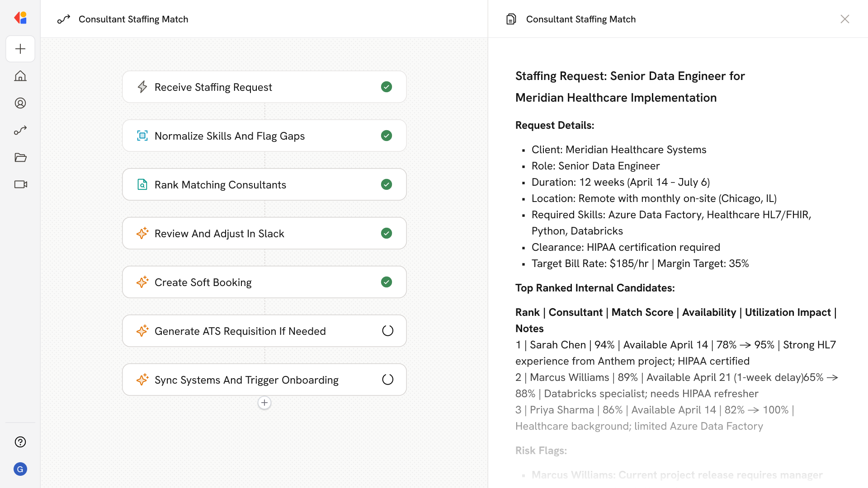Click the G account avatar
Viewport: 868px width, 488px height.
click(x=20, y=469)
